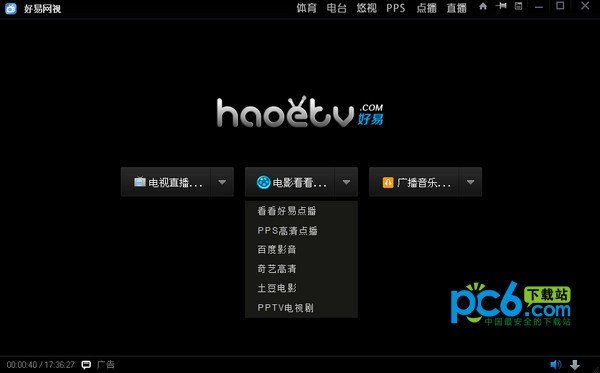The width and height of the screenshot is (600, 373).
Task: Switch to the 悠视 tab
Action: pyautogui.click(x=367, y=8)
